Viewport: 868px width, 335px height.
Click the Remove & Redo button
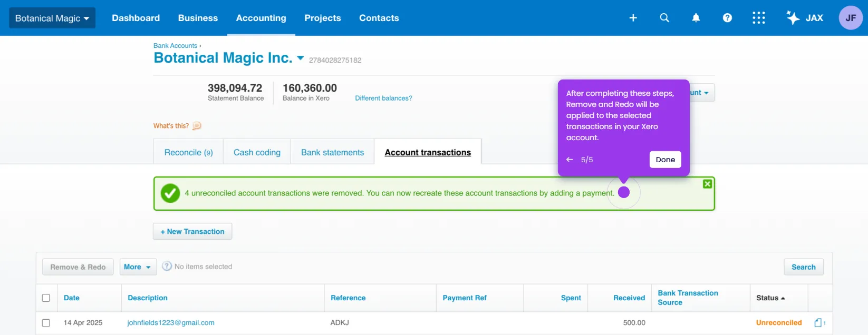78,267
